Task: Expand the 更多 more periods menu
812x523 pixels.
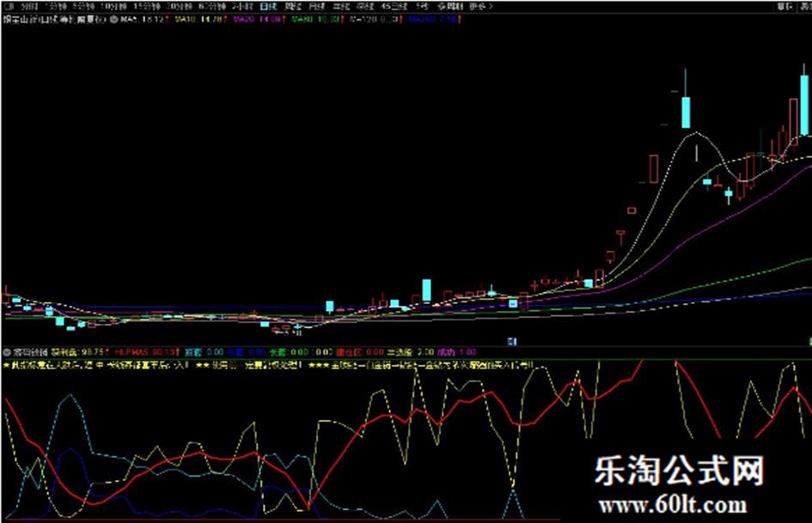Action: point(481,6)
